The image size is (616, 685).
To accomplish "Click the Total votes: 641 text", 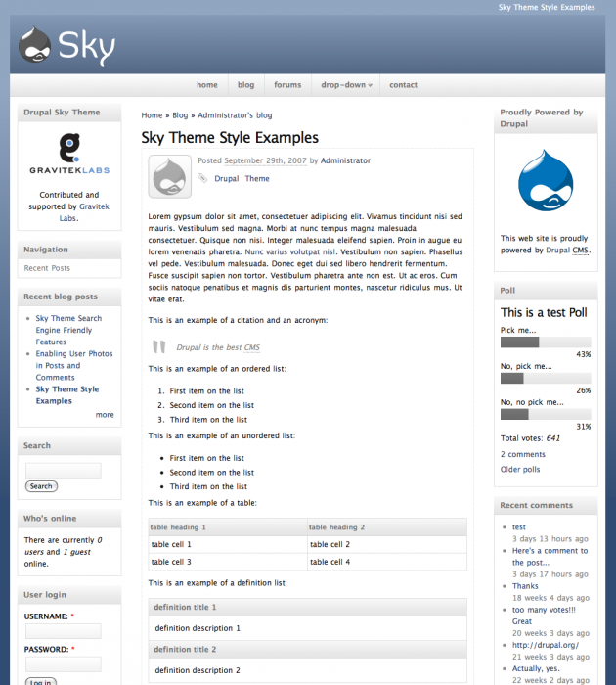I will 530,438.
